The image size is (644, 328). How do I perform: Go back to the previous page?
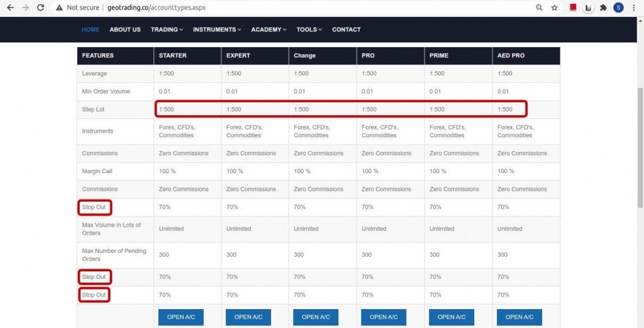[10, 8]
